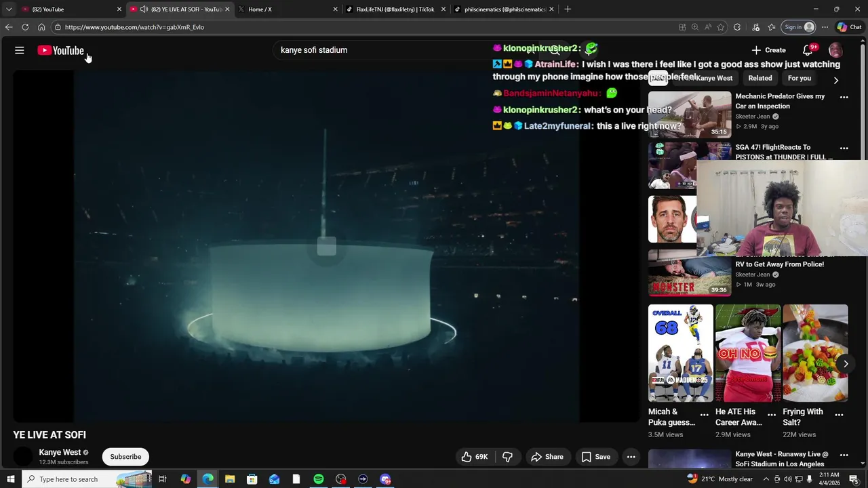Open options for SGA 47 FlightReacts video
868x488 pixels.
click(844, 148)
